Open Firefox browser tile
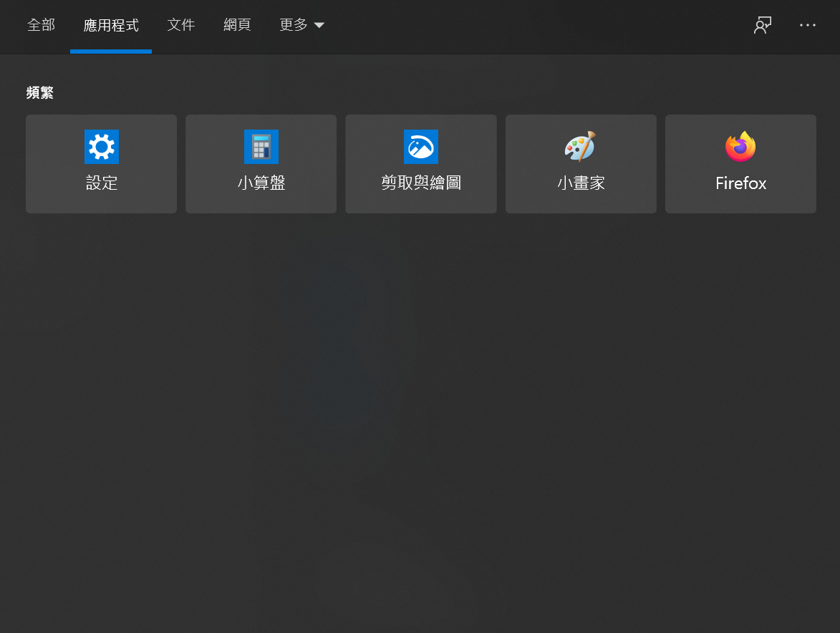840x633 pixels. pos(740,164)
